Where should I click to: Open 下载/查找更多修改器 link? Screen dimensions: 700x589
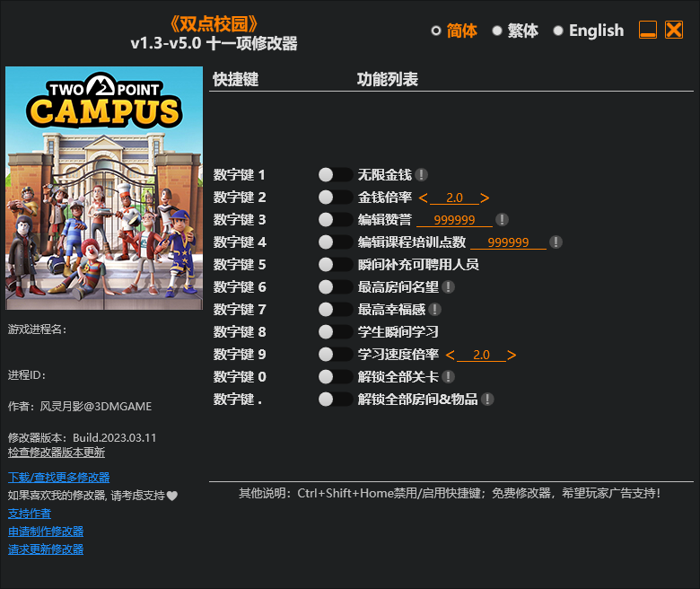tap(58, 478)
